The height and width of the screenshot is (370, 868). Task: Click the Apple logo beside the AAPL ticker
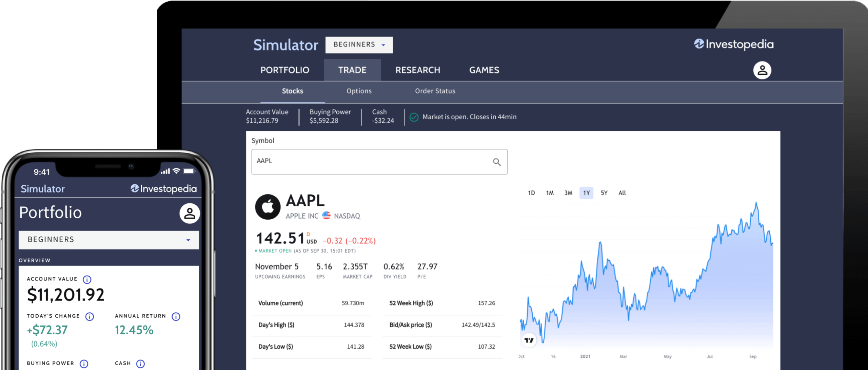[268, 206]
